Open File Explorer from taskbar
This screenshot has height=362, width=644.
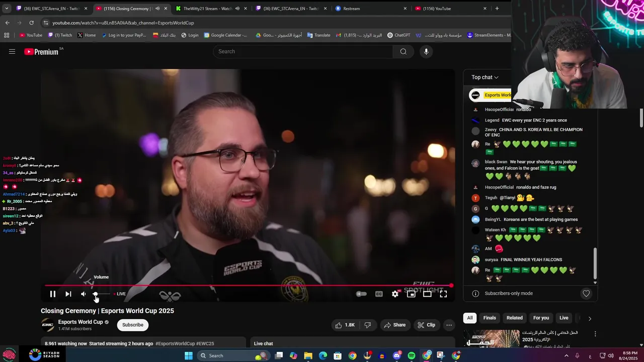(308, 356)
